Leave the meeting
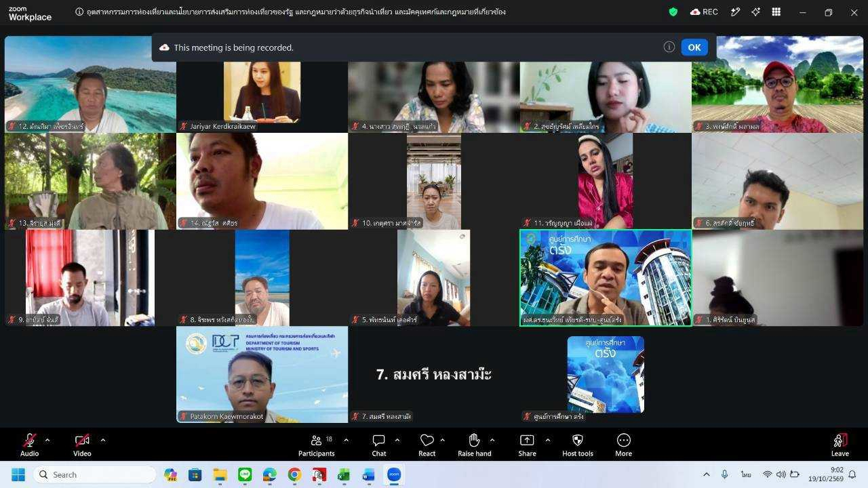Viewport: 868px width, 488px height. click(x=840, y=445)
